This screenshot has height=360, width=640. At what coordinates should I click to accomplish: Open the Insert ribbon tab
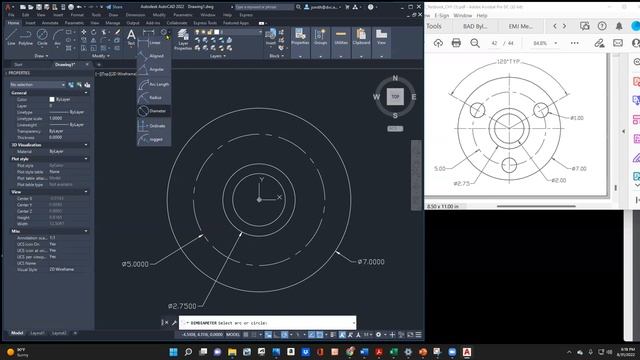(30, 23)
